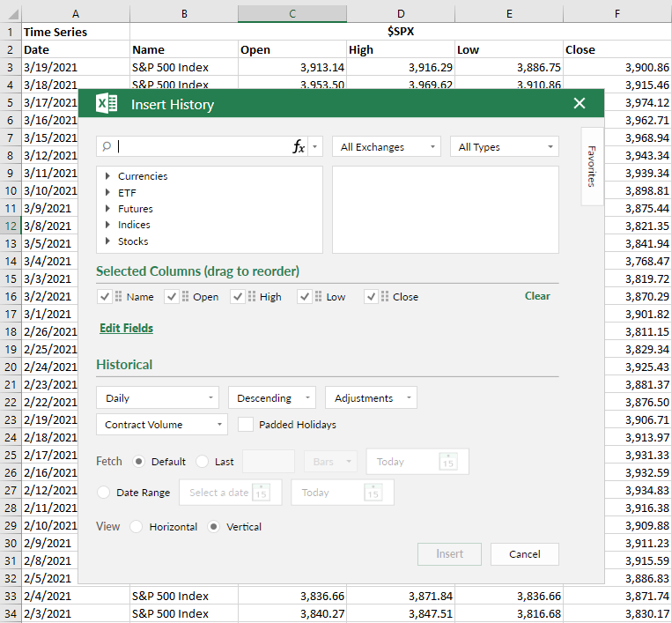This screenshot has height=623, width=672.
Task: Grab the drag handle next to Open column
Action: pyautogui.click(x=185, y=297)
